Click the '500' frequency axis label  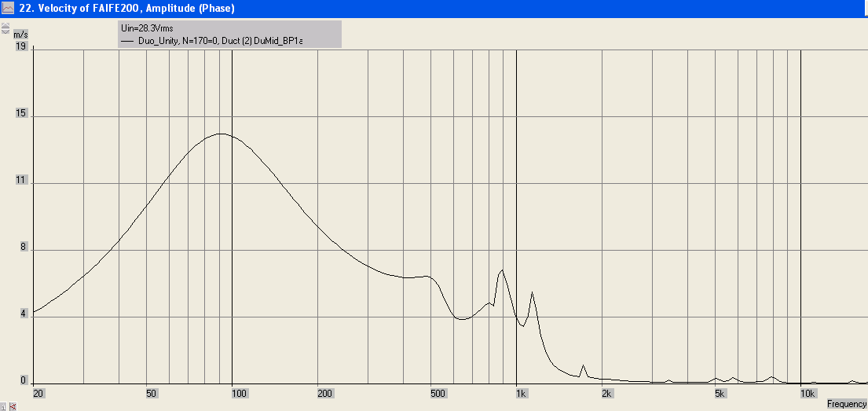(x=440, y=394)
